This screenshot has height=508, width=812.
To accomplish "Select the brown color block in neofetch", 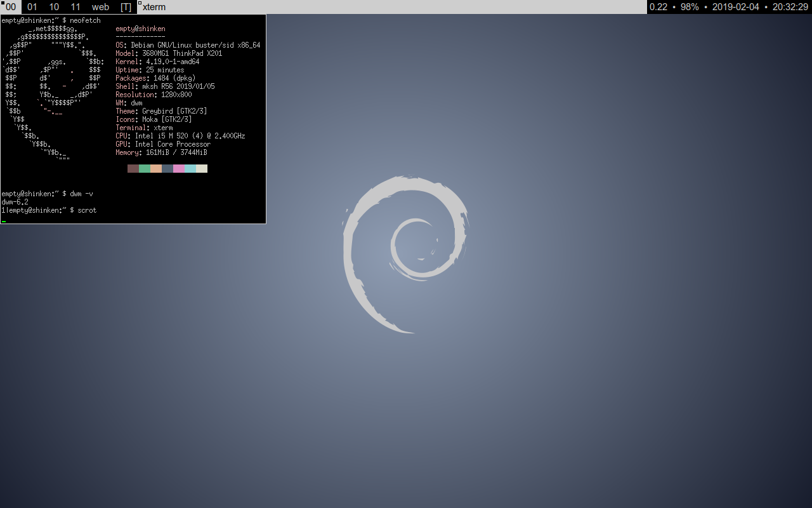I will tap(133, 168).
